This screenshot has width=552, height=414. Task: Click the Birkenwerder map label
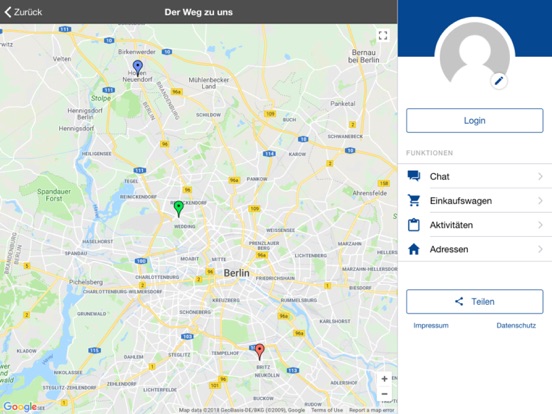coord(137,52)
